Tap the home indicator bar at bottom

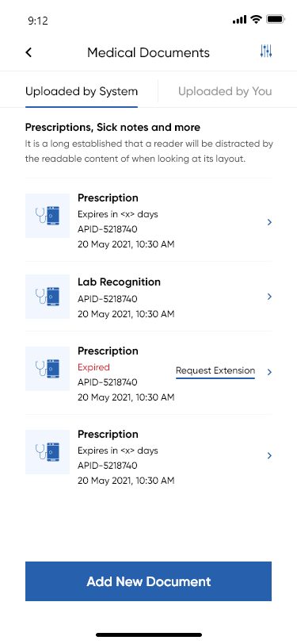[149, 634]
